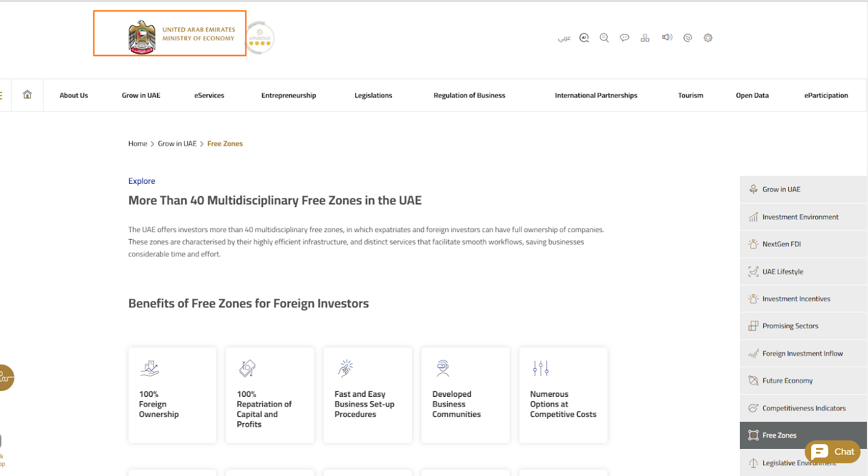Click the circled cursor icon in header
Viewport: 868px width, 476px height.
pyautogui.click(x=688, y=38)
